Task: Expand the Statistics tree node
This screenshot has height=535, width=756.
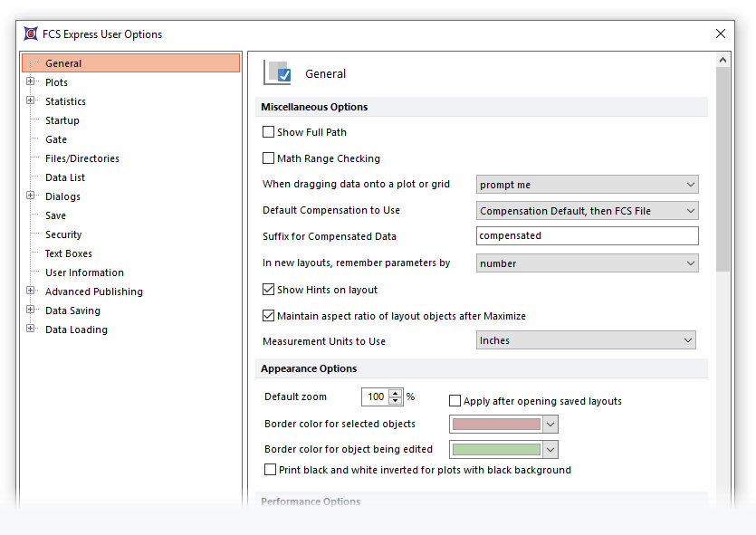Action: 31,101
